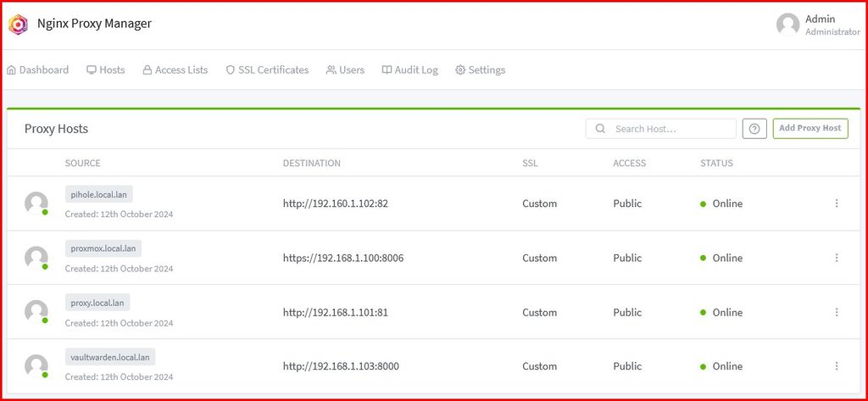Open the Hosts menu
Viewport: 868px width, 401px height.
[x=106, y=70]
